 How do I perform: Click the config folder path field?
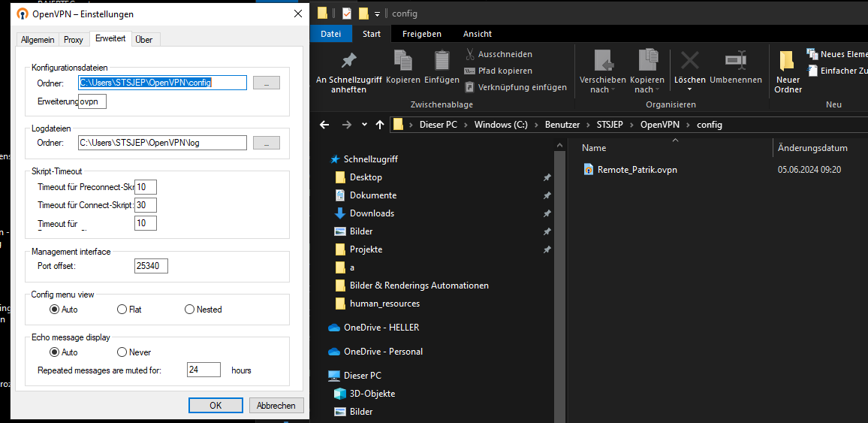pyautogui.click(x=163, y=83)
